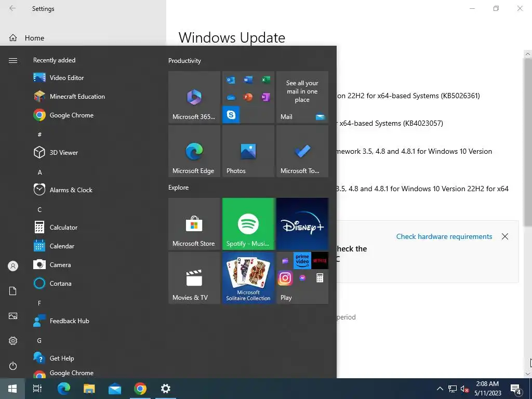Open the Photos tile

(248, 151)
